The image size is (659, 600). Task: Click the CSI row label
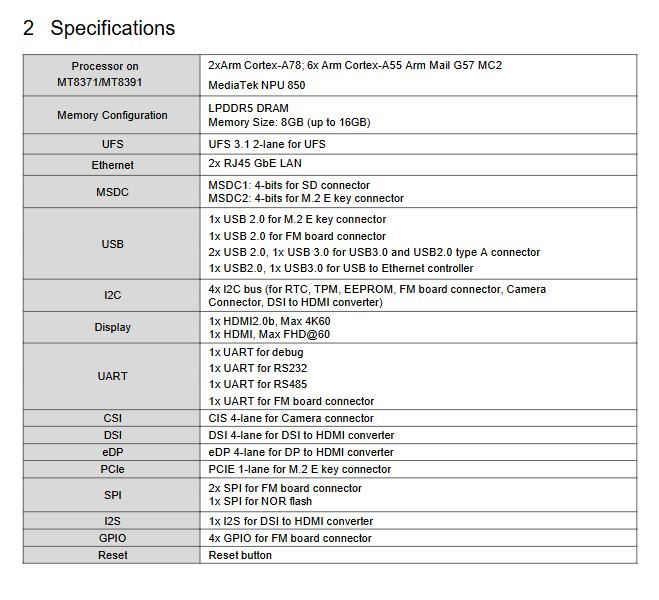[x=113, y=418]
